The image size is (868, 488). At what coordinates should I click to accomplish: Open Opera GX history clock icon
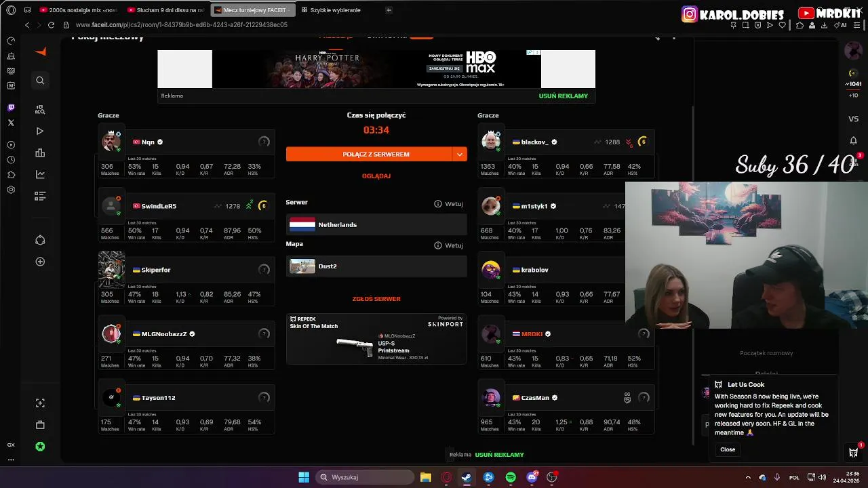[x=11, y=160]
